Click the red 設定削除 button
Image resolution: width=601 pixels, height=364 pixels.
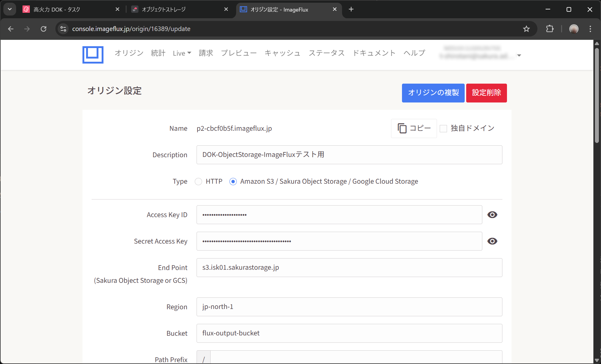point(486,93)
